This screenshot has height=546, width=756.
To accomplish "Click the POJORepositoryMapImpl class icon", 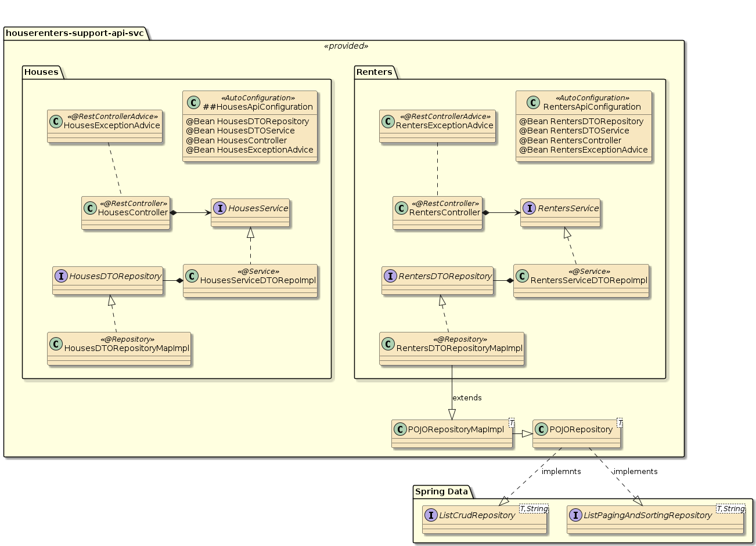I will [400, 429].
